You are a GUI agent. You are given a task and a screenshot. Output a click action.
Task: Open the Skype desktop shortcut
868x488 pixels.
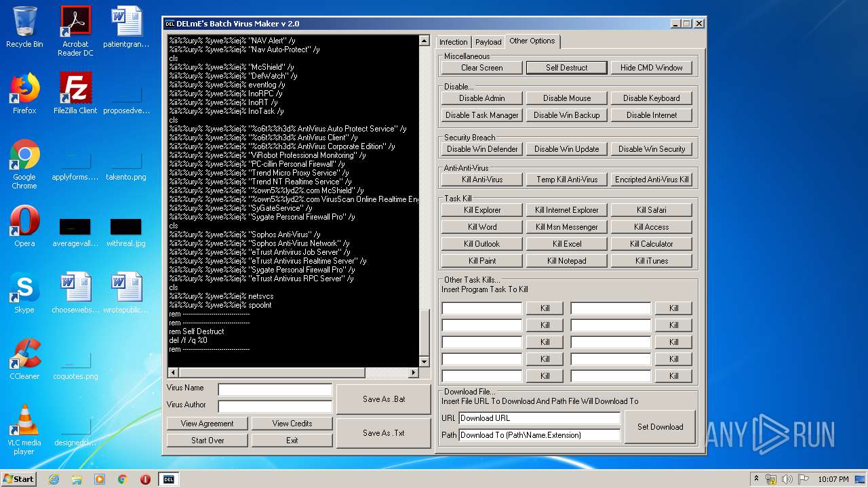click(24, 293)
